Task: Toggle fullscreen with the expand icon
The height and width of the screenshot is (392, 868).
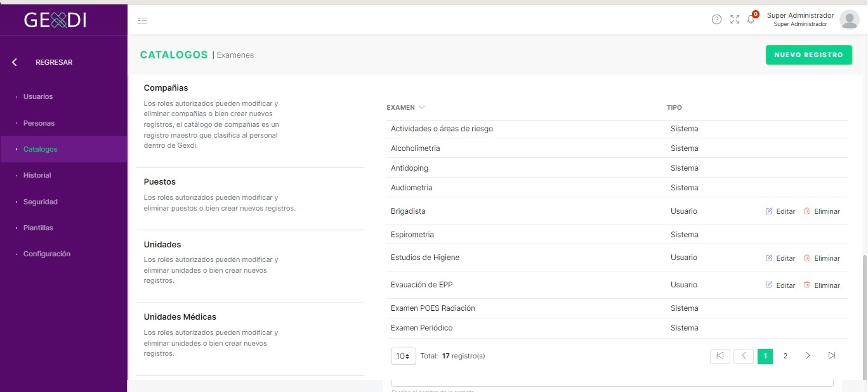Action: pyautogui.click(x=735, y=20)
